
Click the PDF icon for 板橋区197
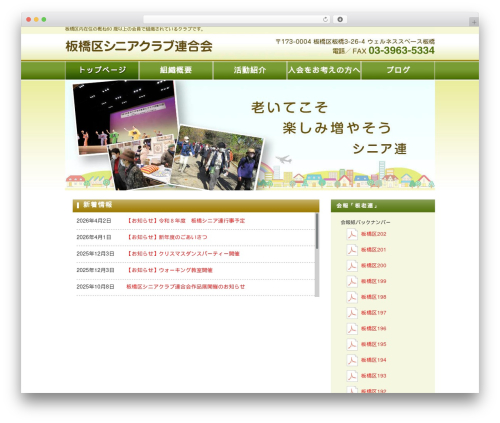point(352,313)
